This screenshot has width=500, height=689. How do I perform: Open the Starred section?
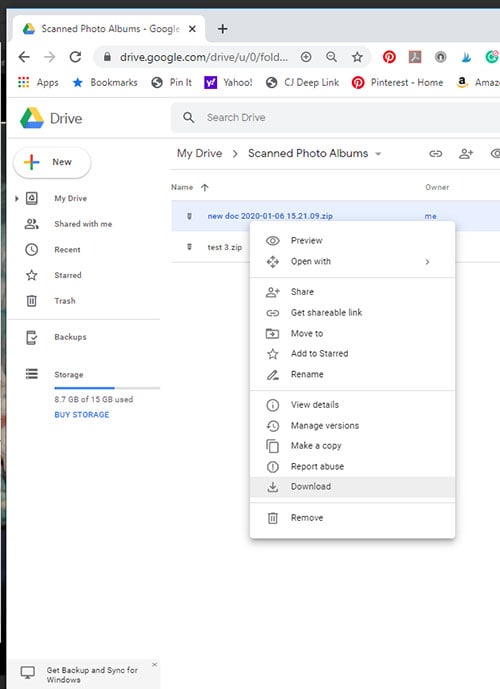click(x=68, y=275)
